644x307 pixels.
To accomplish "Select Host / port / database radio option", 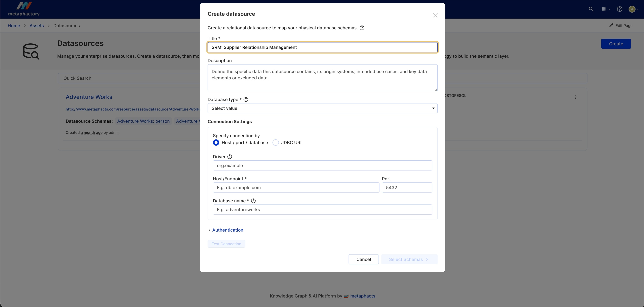I will pos(216,143).
